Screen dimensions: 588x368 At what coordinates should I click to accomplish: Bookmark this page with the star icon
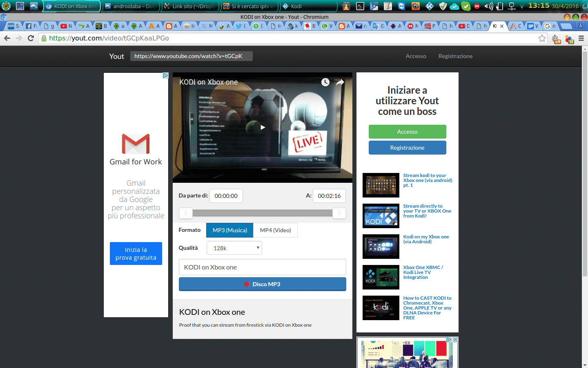[x=542, y=38]
